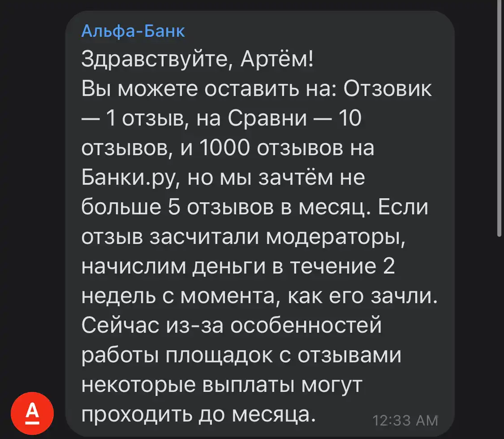This screenshot has width=504, height=439.
Task: Click the number 1000 in the message
Action: [224, 148]
